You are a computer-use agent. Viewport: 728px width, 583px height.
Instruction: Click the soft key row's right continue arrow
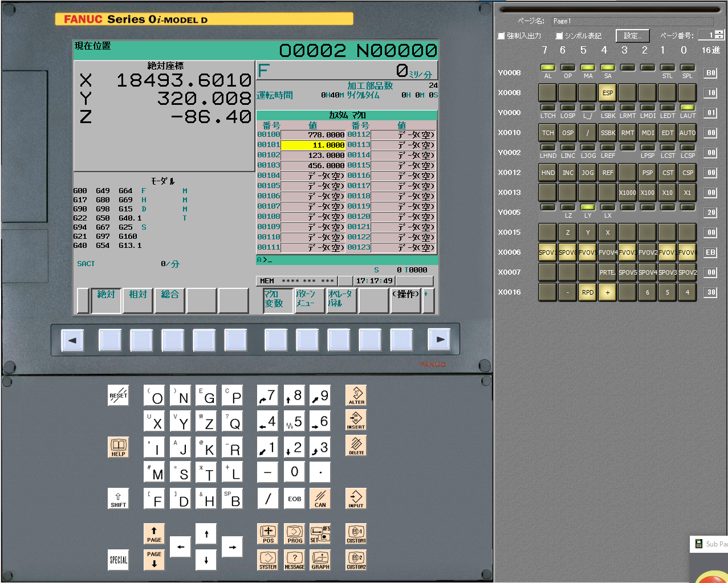pyautogui.click(x=440, y=340)
